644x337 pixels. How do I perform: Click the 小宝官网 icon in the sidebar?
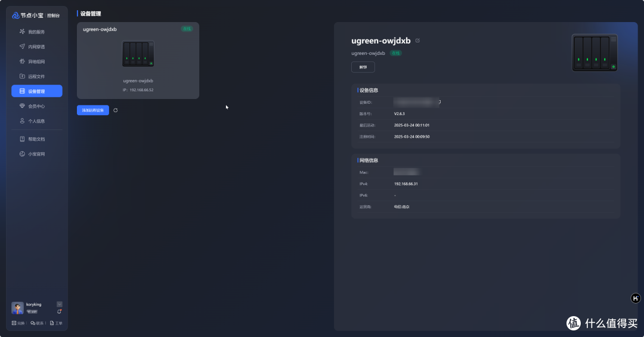[22, 154]
